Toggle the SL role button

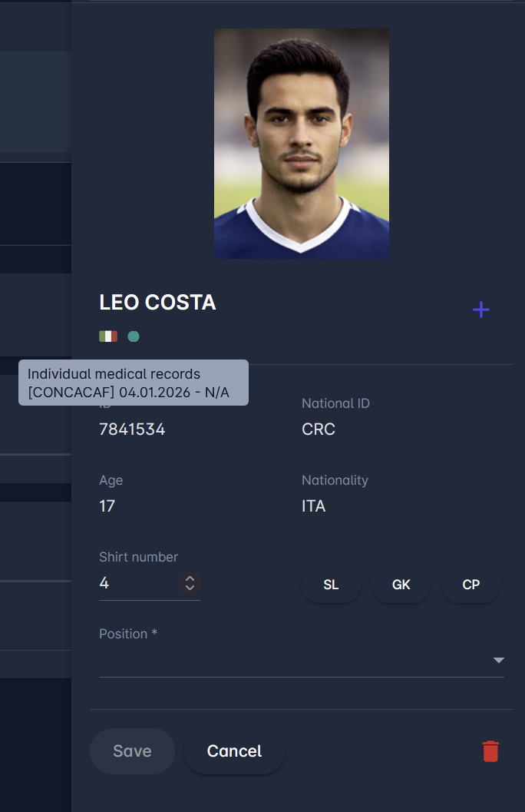[x=331, y=585]
